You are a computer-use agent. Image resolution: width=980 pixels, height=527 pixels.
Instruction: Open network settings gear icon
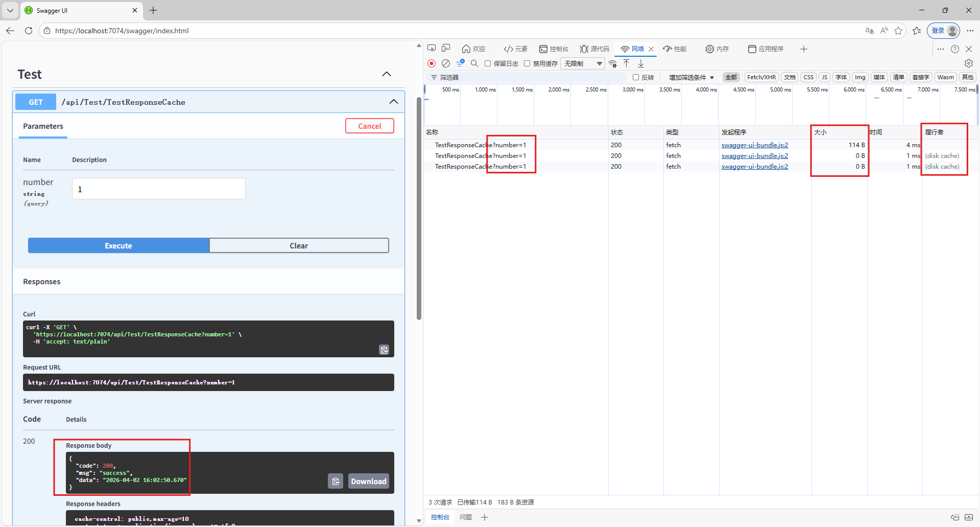969,63
